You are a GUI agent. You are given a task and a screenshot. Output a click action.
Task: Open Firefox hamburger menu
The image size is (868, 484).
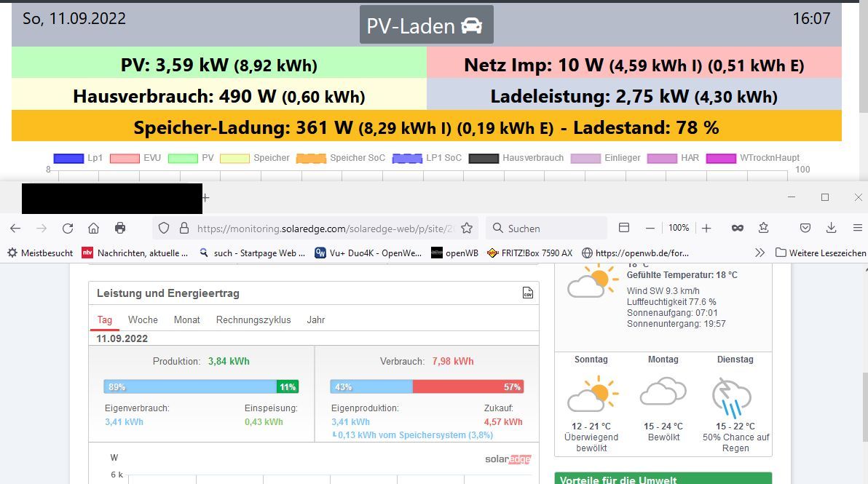(x=858, y=228)
